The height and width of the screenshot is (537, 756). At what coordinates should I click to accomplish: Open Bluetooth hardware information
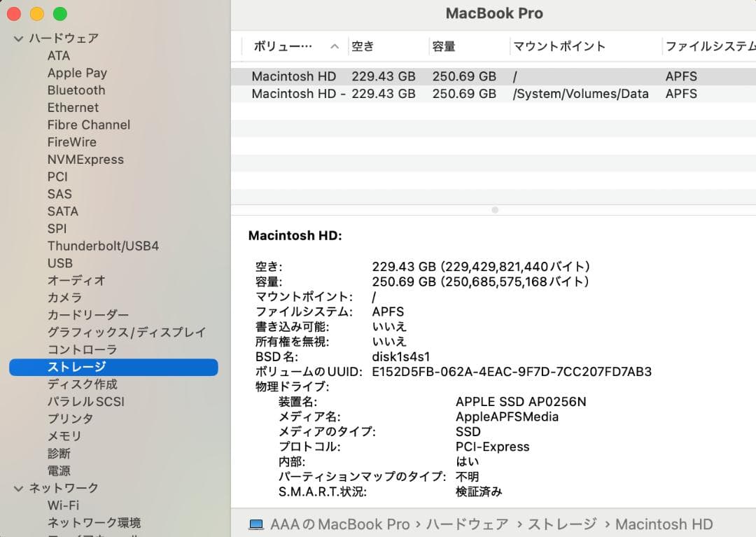coord(76,90)
